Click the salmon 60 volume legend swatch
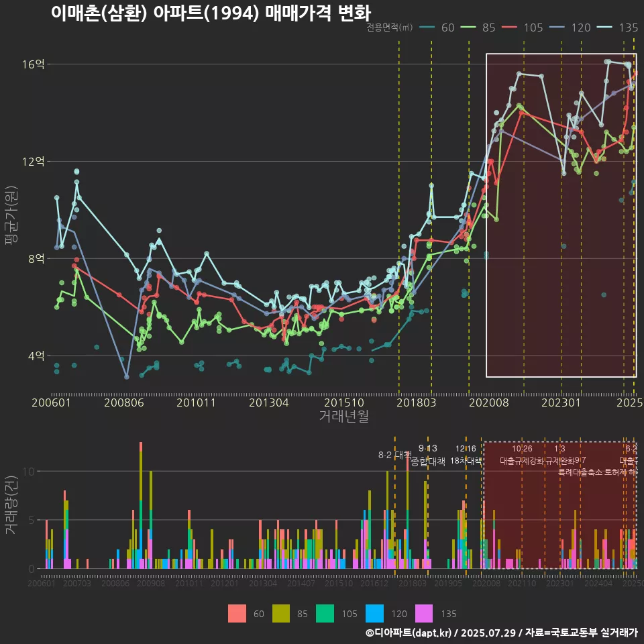The width and height of the screenshot is (644, 644). pos(237,614)
